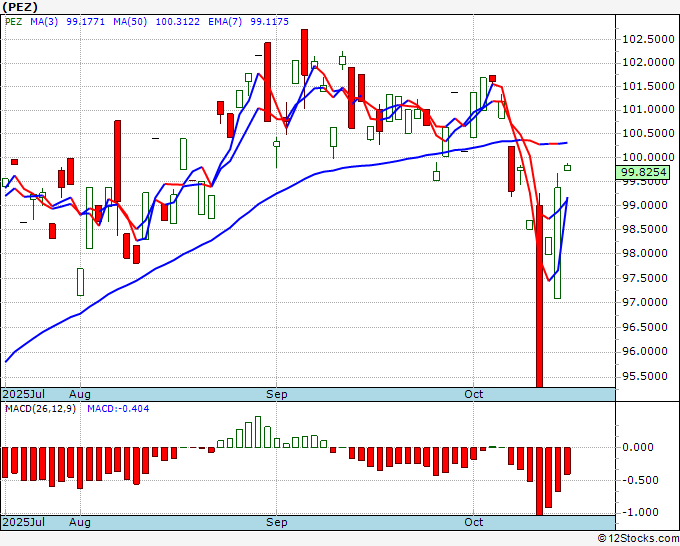Click 2025Jul on the price chart axis

(x=24, y=394)
